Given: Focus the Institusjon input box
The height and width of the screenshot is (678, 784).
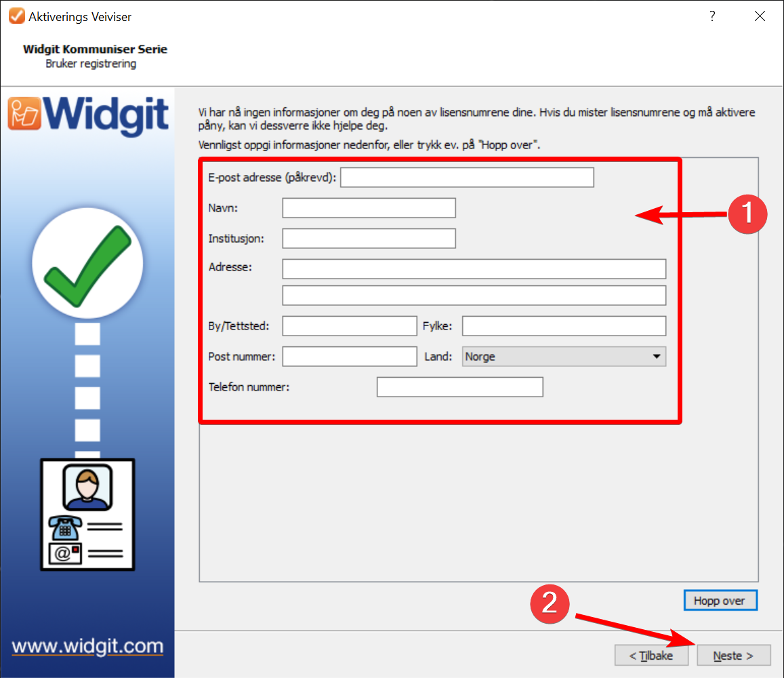Looking at the screenshot, I should pyautogui.click(x=369, y=238).
